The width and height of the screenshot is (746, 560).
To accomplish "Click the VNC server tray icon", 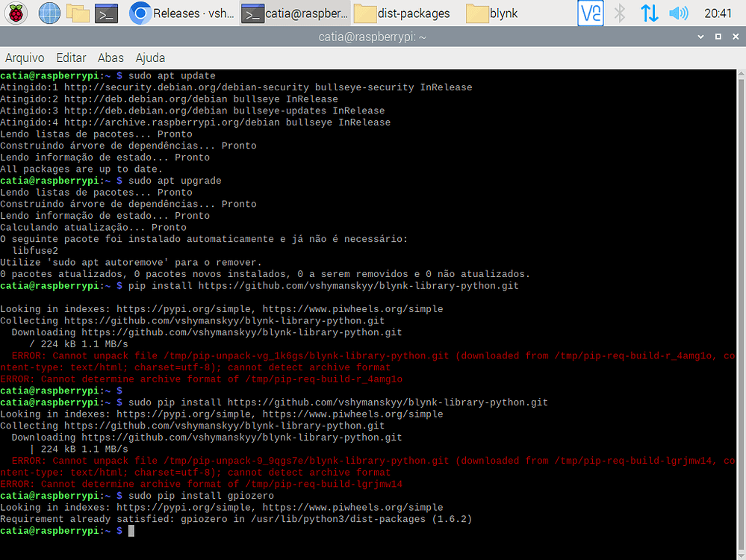I will (591, 13).
